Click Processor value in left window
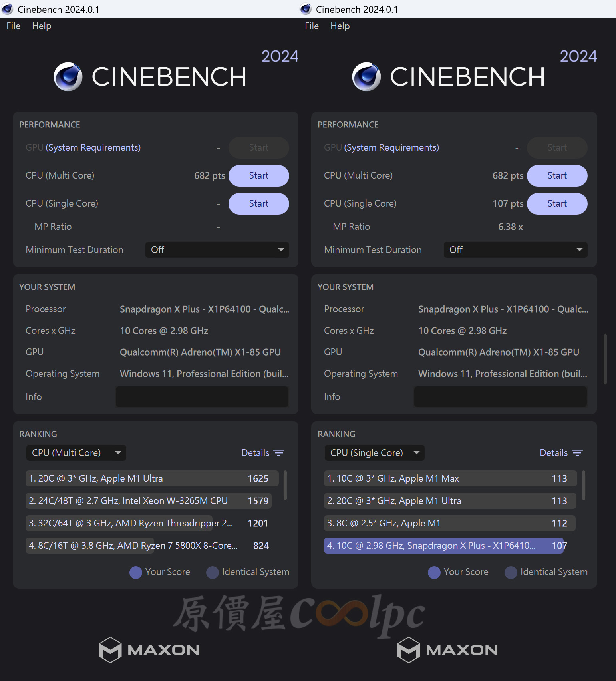This screenshot has height=681, width=616. tap(205, 309)
